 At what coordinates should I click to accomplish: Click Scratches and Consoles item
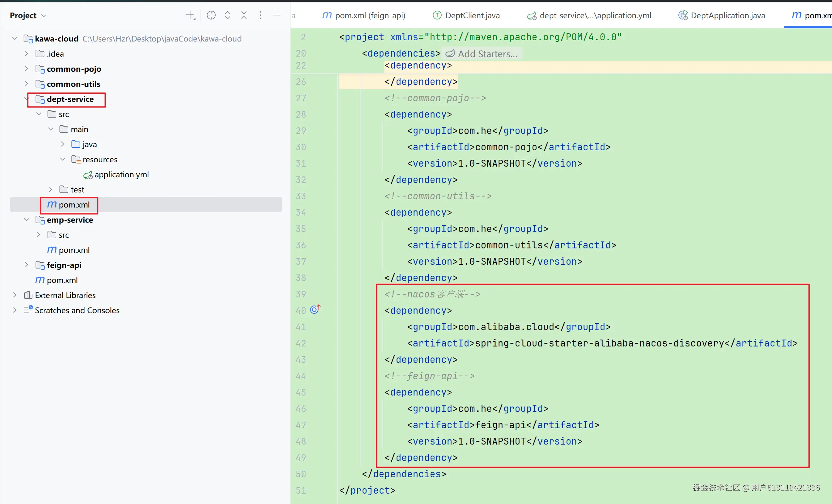pyautogui.click(x=77, y=310)
